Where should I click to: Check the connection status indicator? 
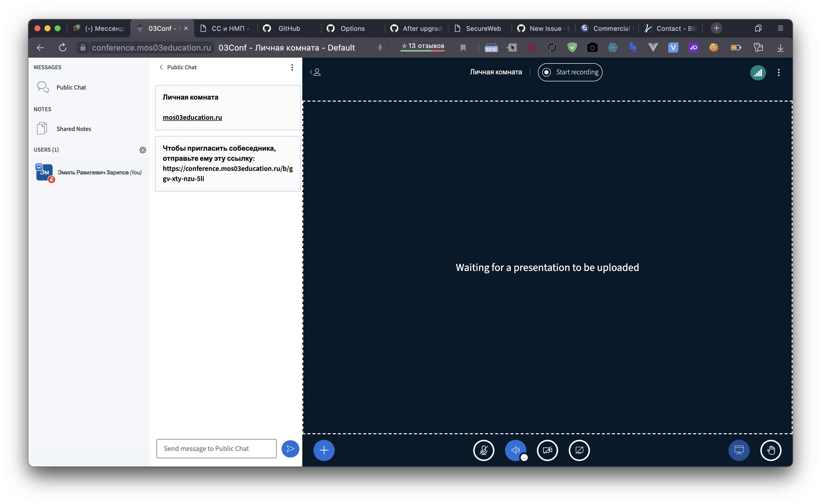pyautogui.click(x=758, y=72)
